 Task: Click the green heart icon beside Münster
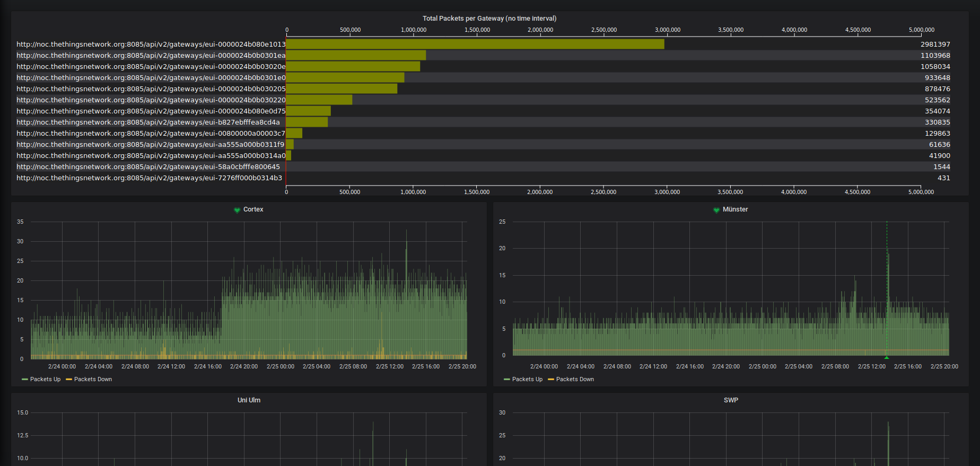coord(716,210)
